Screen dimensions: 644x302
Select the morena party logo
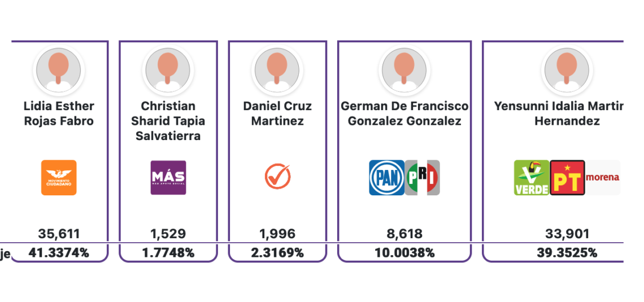[602, 178]
